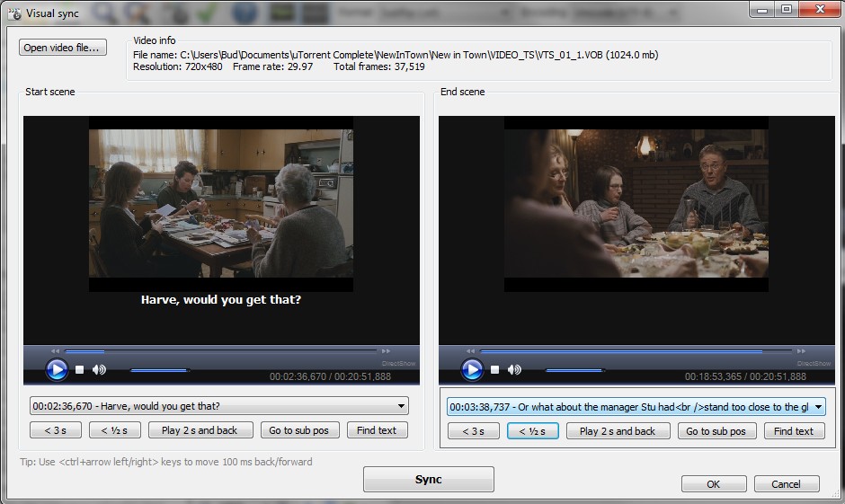Viewport: 845px width, 504px height.
Task: Click Start scene 'Find text' button
Action: (x=377, y=430)
